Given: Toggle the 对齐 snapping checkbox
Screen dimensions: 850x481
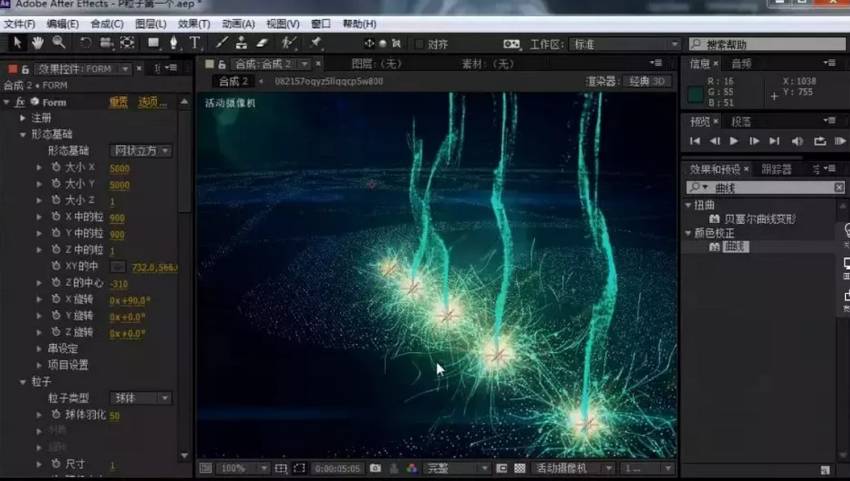Looking at the screenshot, I should [x=418, y=44].
